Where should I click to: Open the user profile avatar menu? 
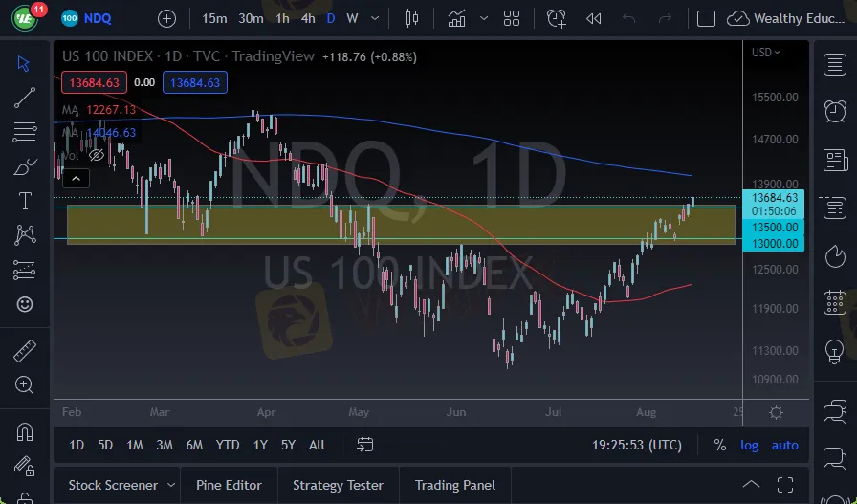[x=25, y=18]
